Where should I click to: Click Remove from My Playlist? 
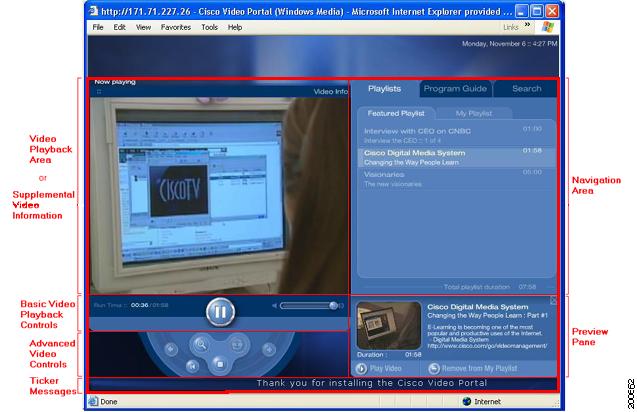(473, 369)
